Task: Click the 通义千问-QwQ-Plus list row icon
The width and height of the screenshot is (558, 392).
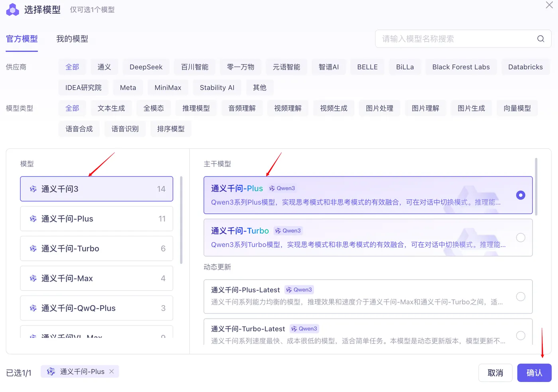Action: [x=33, y=308]
